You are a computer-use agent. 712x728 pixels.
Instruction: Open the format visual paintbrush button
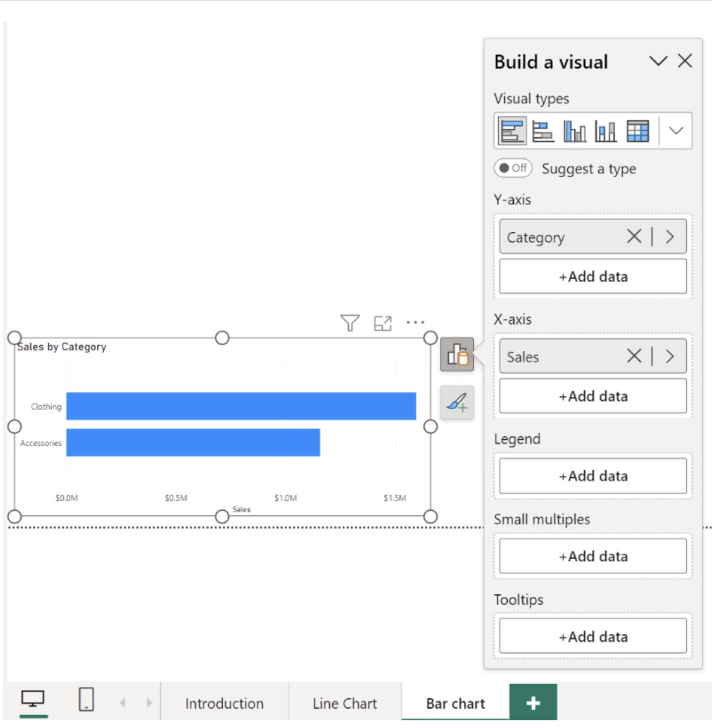point(457,403)
